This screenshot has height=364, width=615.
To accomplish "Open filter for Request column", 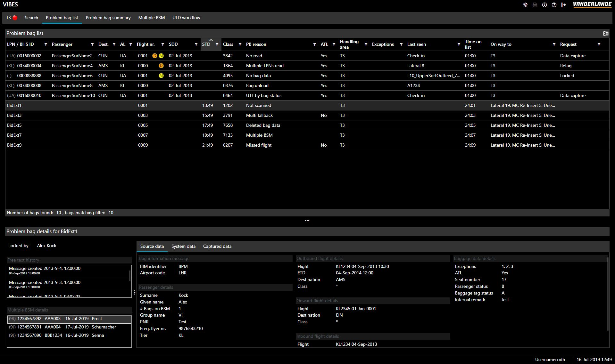I will 599,44.
